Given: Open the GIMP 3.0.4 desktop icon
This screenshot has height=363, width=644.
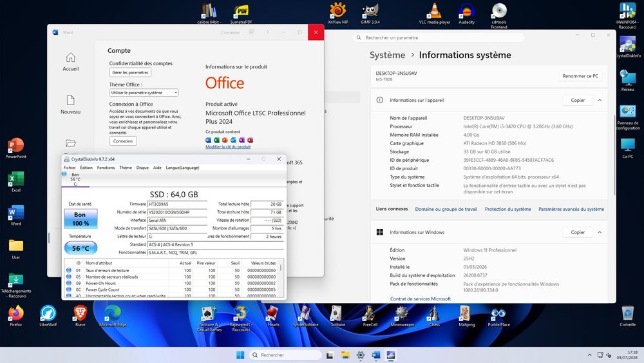Looking at the screenshot, I should pyautogui.click(x=370, y=13).
